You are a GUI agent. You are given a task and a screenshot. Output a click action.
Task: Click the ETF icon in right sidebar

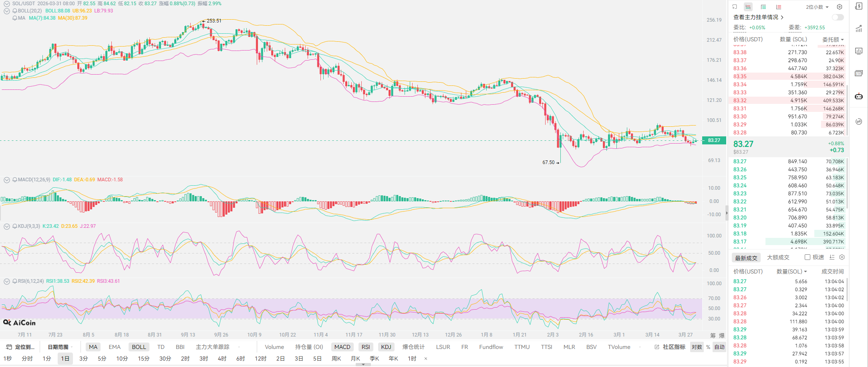[859, 73]
